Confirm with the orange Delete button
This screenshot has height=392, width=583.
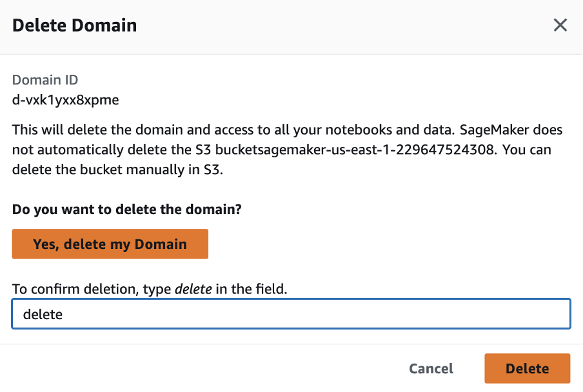[528, 368]
